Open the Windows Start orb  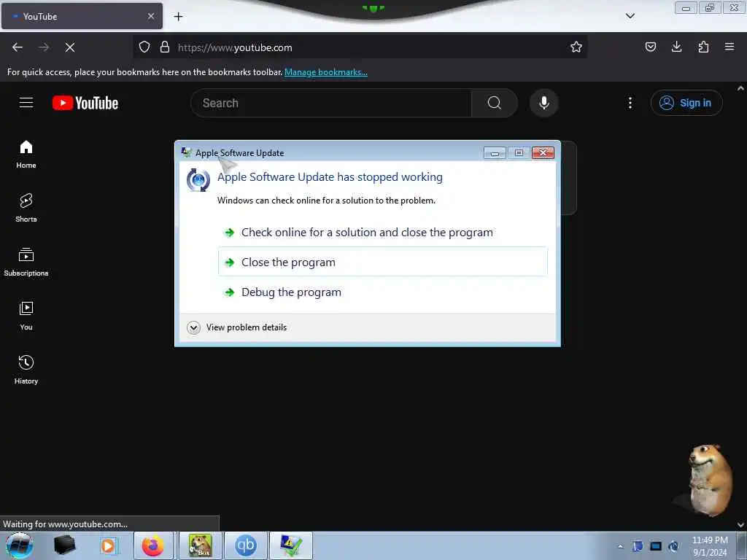(20, 545)
